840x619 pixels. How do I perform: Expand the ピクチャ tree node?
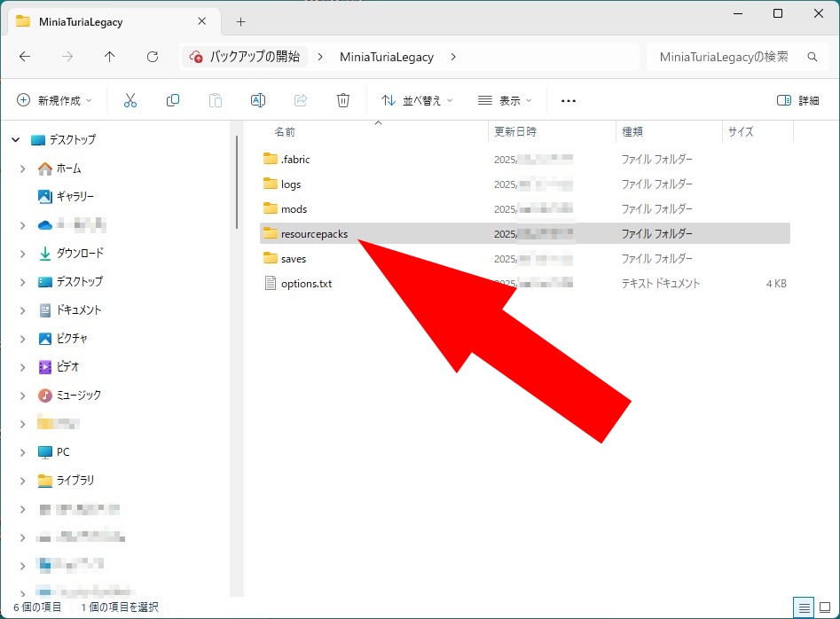click(22, 339)
